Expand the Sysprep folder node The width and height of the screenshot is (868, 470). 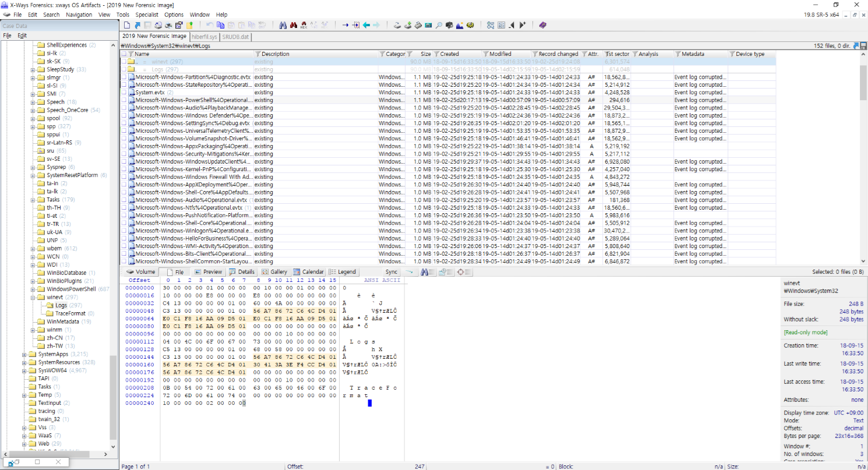coord(33,167)
